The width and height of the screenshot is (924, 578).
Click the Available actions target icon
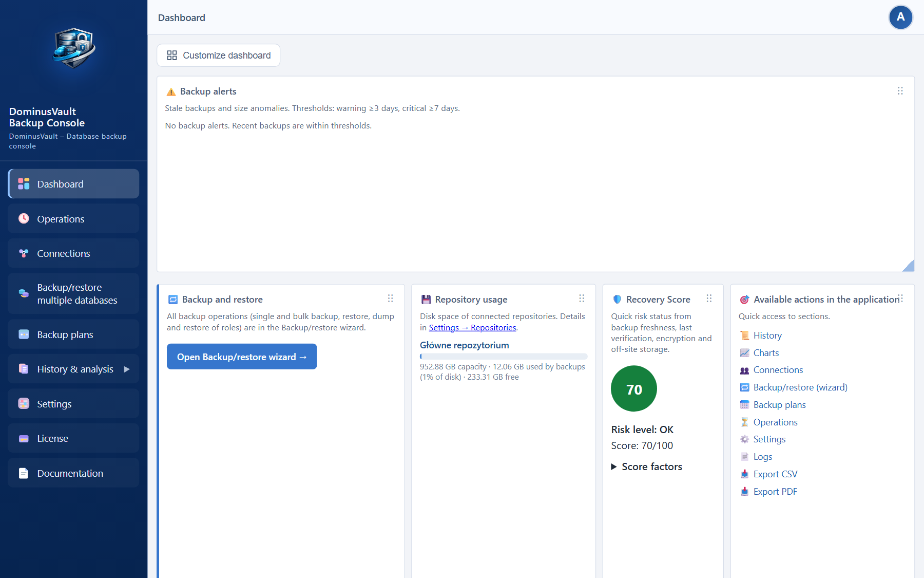click(744, 300)
